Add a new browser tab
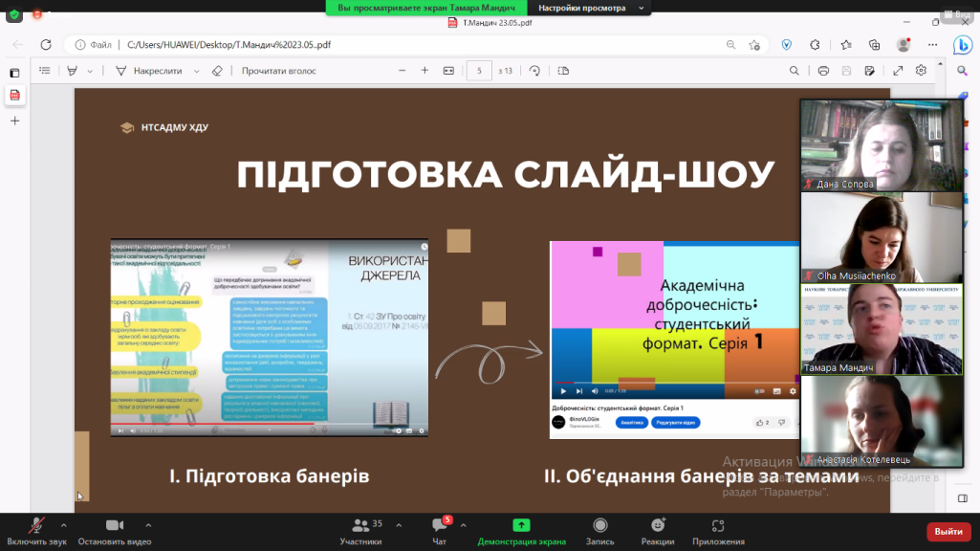 tap(15, 121)
